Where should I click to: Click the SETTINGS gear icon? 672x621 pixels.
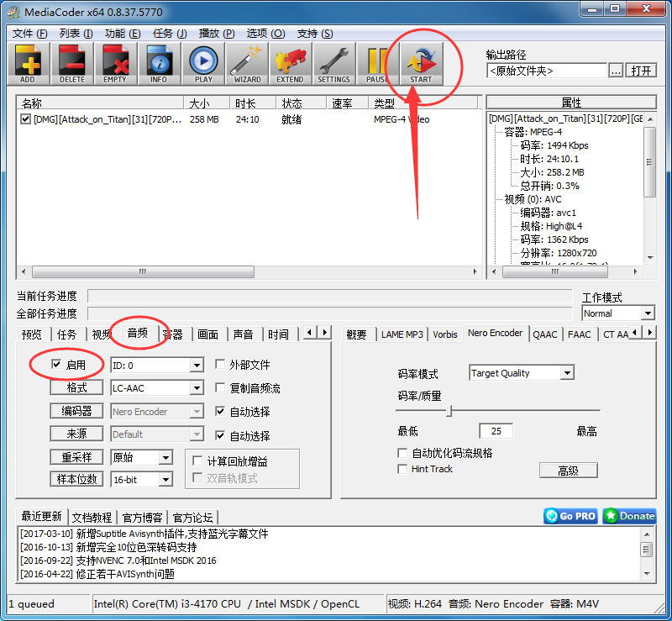point(334,63)
